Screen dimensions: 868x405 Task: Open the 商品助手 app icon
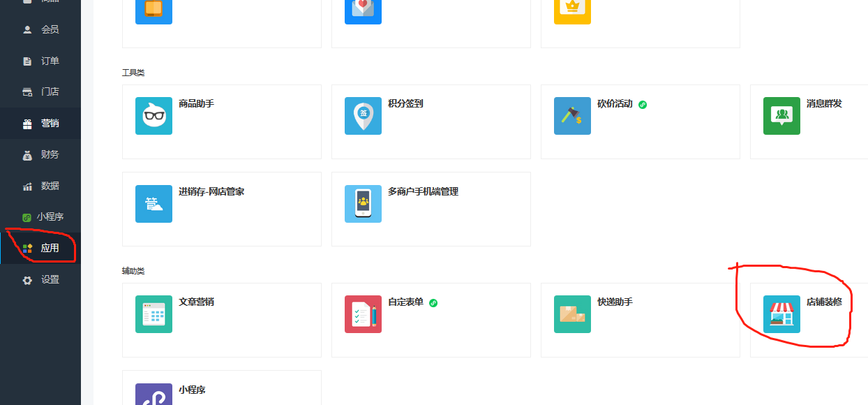click(154, 116)
